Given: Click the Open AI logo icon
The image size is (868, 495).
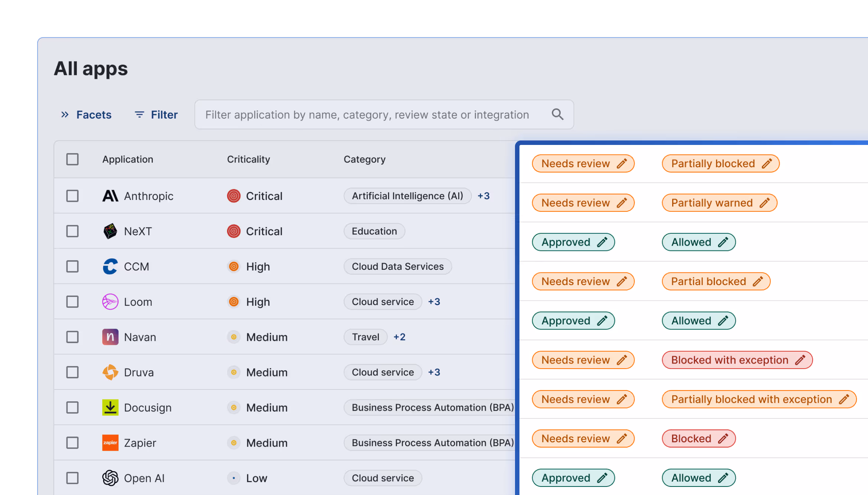Looking at the screenshot, I should coord(110,478).
